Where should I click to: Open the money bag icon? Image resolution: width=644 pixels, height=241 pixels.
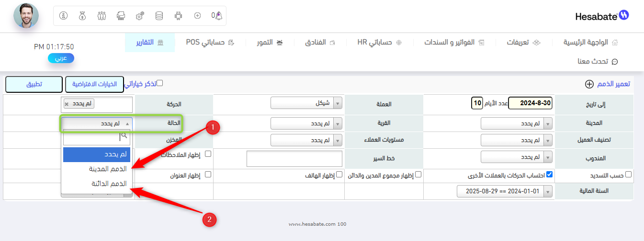point(82,16)
